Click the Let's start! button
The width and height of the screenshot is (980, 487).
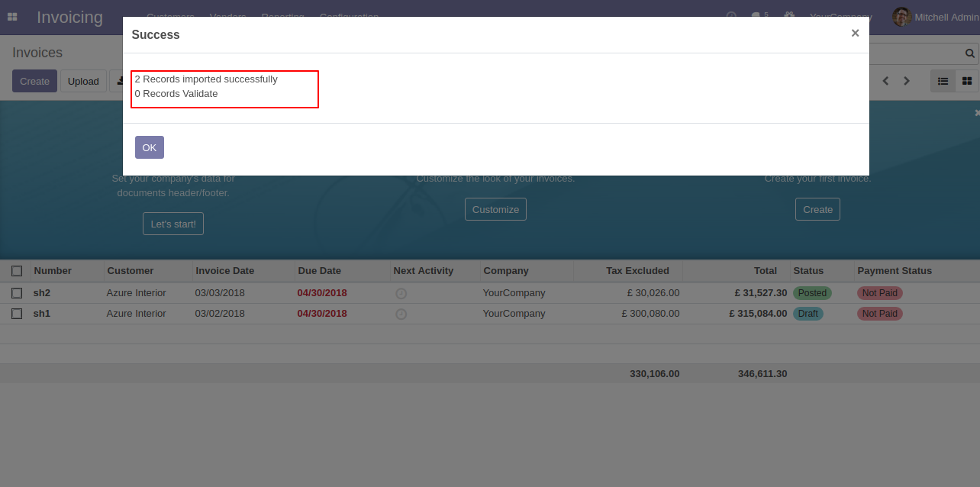173,224
